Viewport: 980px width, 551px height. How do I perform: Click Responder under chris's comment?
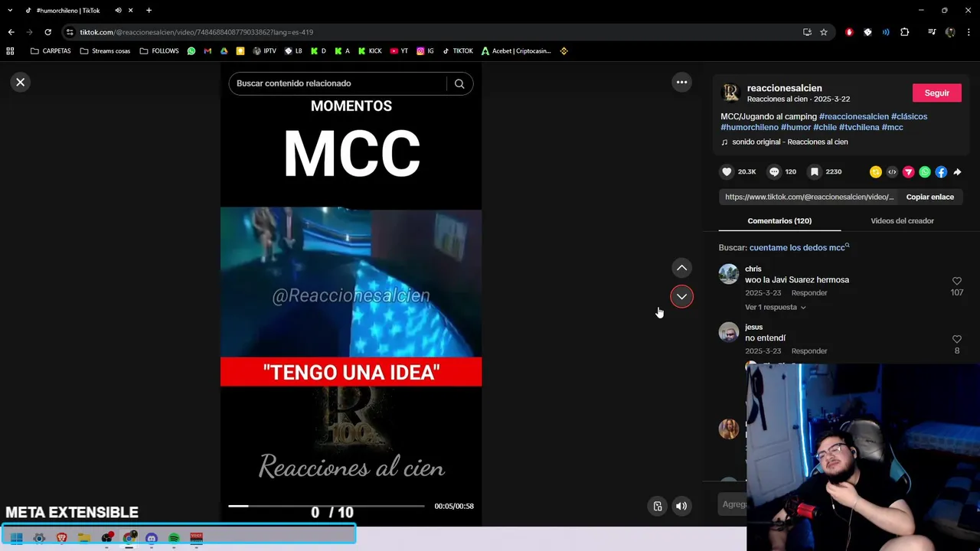(809, 293)
